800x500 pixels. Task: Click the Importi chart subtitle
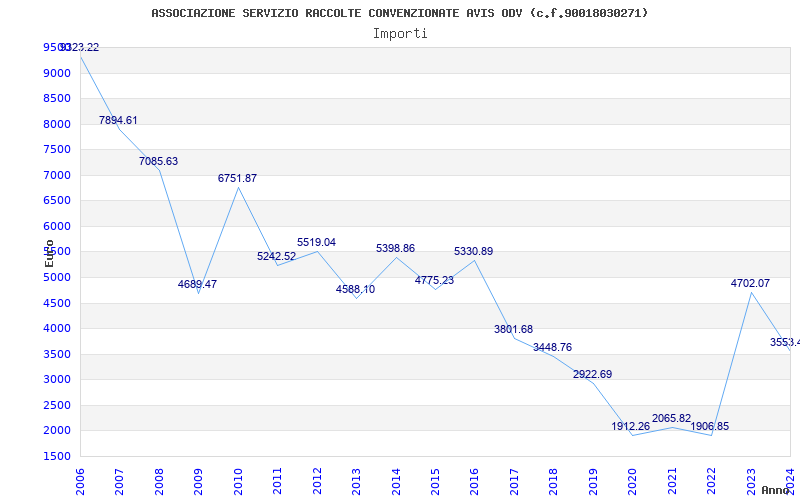click(x=400, y=34)
